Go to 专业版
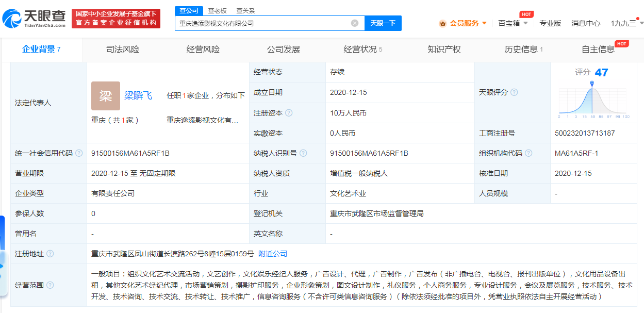 point(550,23)
